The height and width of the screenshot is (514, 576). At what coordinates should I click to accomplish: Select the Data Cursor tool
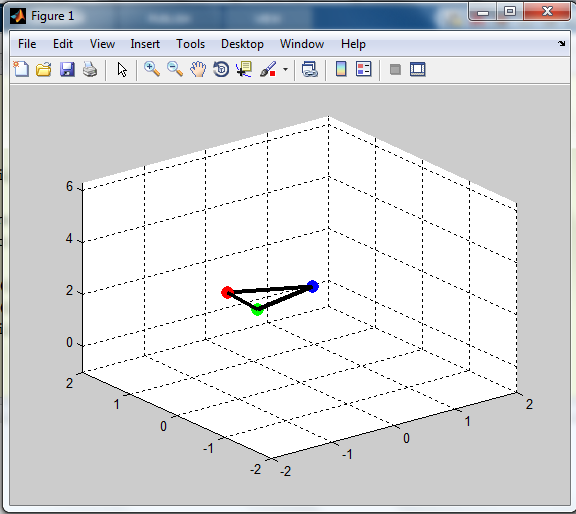244,69
